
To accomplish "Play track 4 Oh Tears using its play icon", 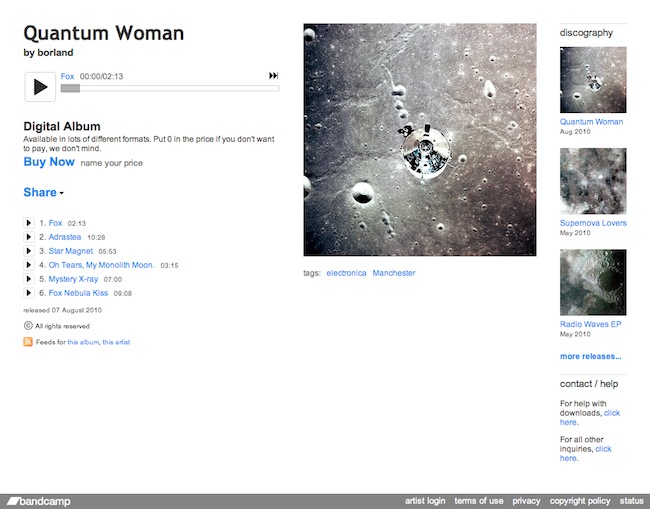I will point(29,265).
